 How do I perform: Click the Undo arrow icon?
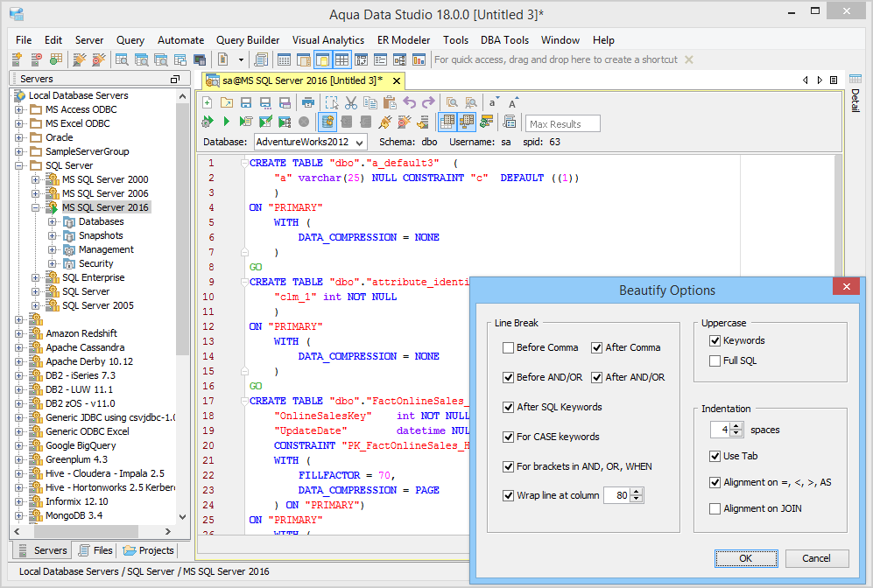pyautogui.click(x=409, y=102)
